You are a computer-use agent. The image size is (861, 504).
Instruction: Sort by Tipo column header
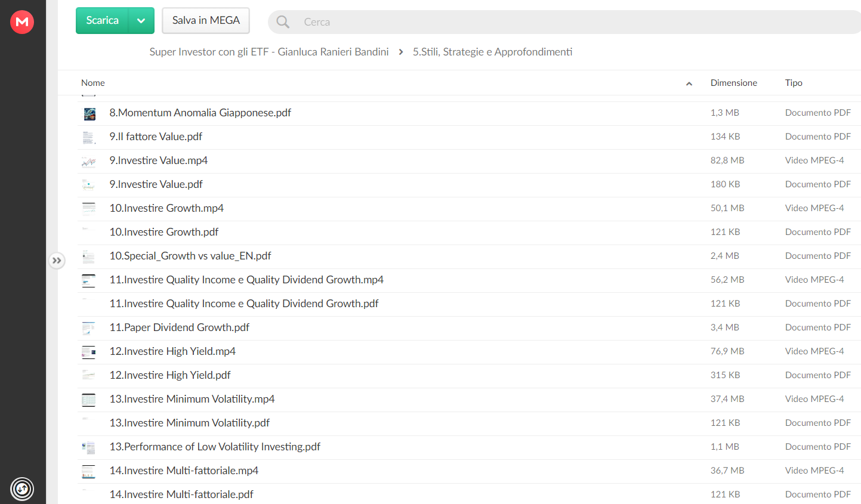click(x=794, y=83)
